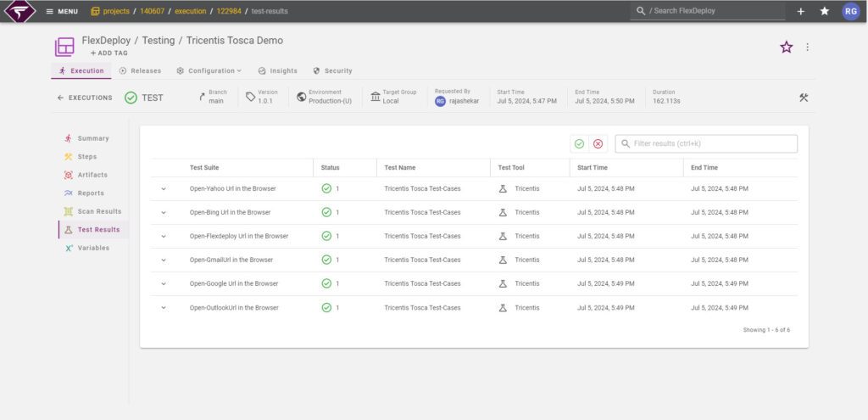Click Tricentis flask icon in Open-Bing row

[503, 212]
